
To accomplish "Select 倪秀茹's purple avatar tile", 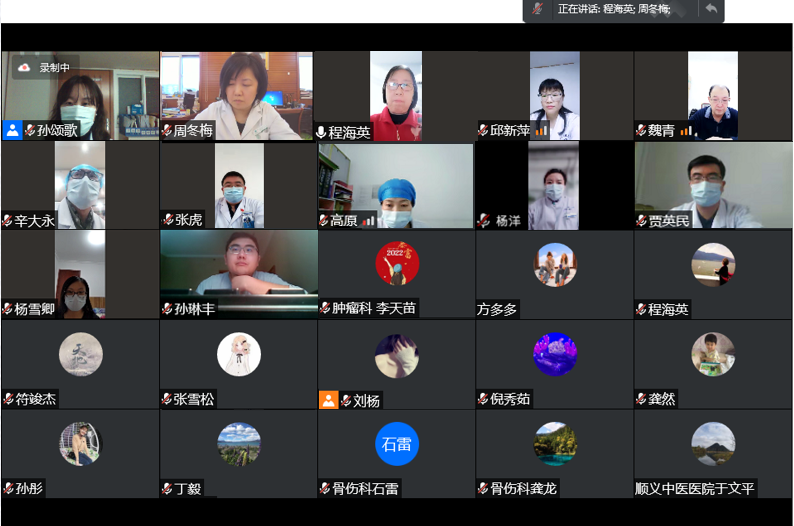I will (x=555, y=355).
